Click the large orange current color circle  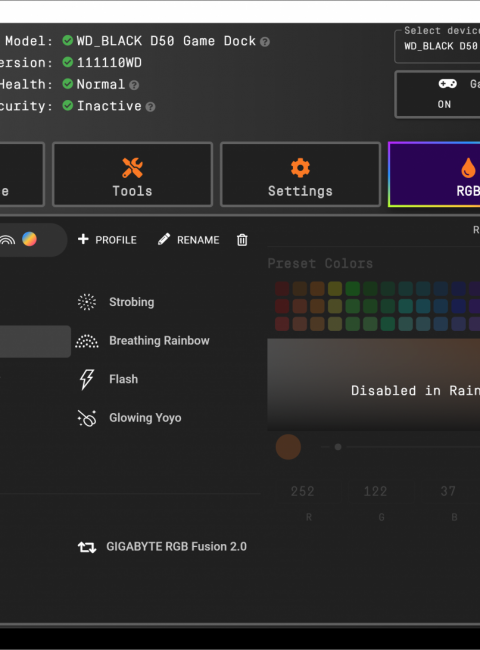[x=288, y=447]
